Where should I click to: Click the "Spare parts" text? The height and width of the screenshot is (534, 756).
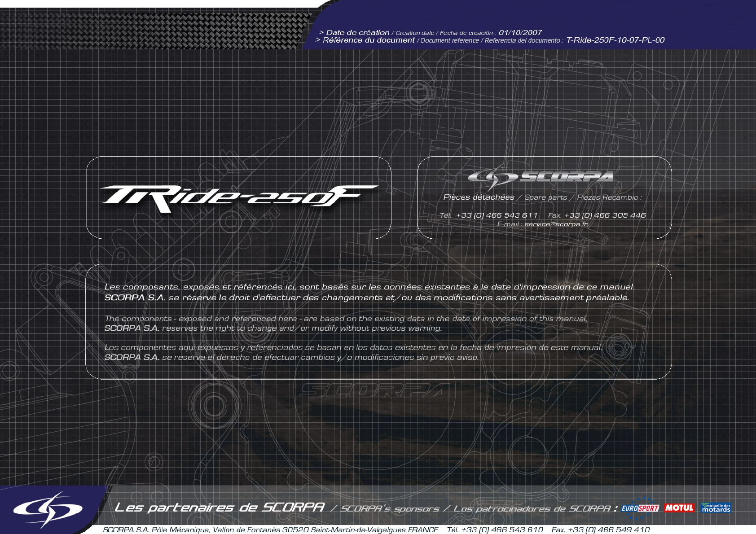(546, 197)
